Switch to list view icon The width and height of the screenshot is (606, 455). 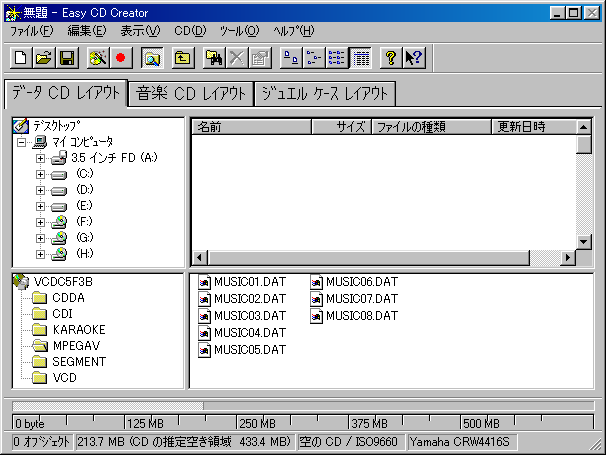point(337,58)
